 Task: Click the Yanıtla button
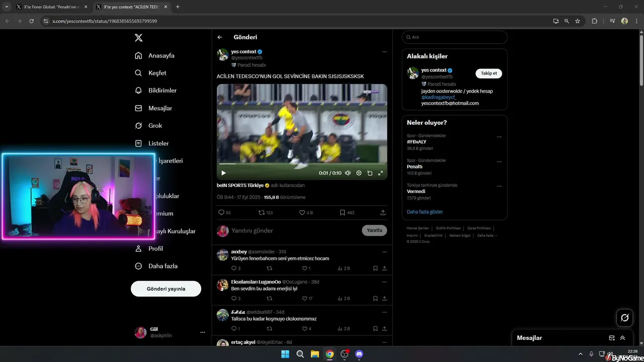point(374,230)
